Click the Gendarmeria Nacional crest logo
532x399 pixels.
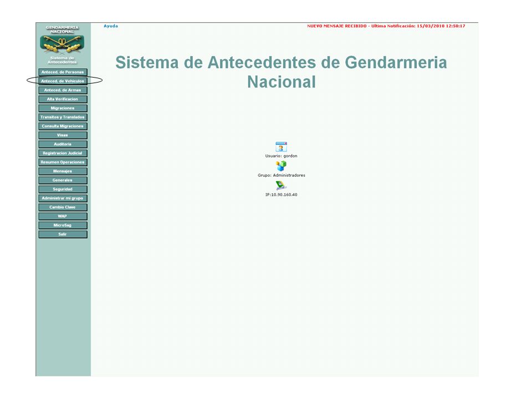[62, 44]
